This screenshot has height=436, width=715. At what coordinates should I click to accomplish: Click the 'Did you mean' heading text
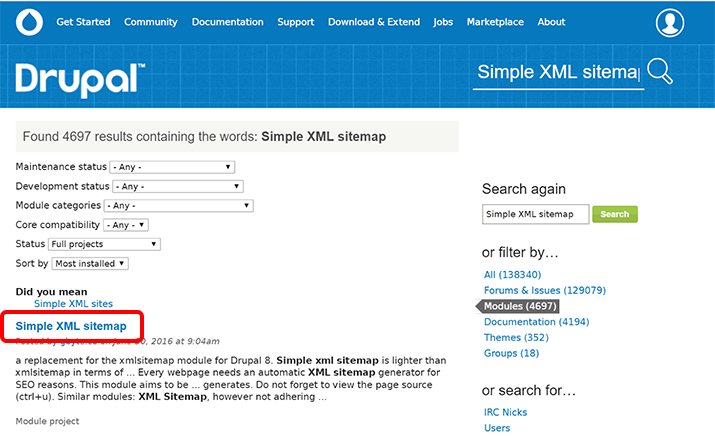52,292
